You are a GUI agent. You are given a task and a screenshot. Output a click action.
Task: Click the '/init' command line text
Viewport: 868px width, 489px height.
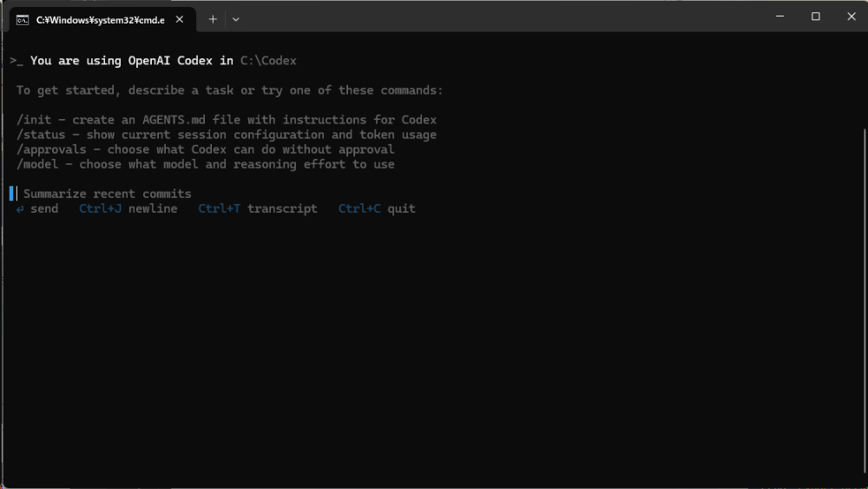click(227, 120)
